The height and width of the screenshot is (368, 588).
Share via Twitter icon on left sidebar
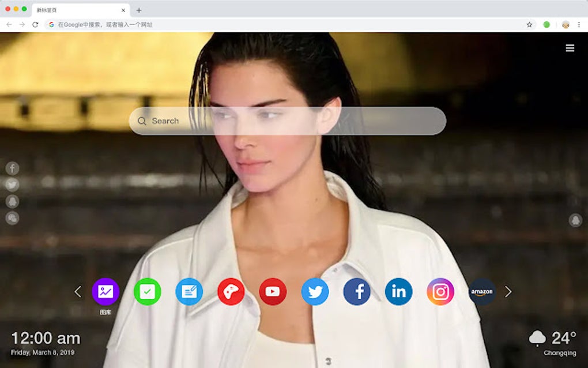point(12,185)
